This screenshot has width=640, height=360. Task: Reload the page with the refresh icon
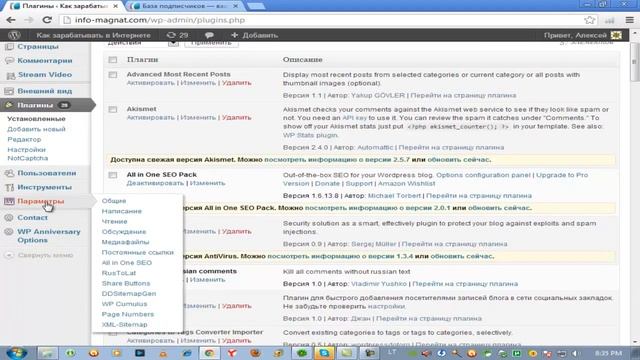click(x=47, y=20)
